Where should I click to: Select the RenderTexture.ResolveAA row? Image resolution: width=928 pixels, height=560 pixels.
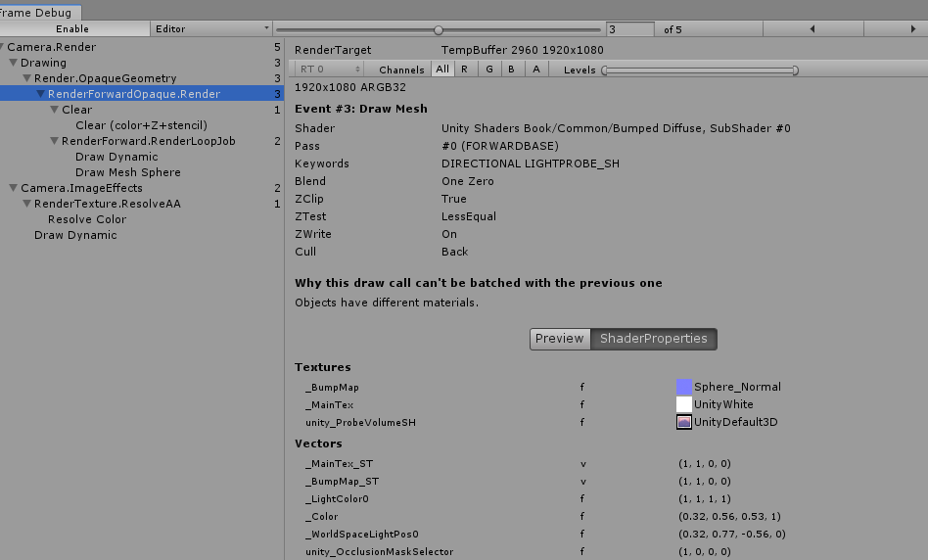pyautogui.click(x=141, y=204)
